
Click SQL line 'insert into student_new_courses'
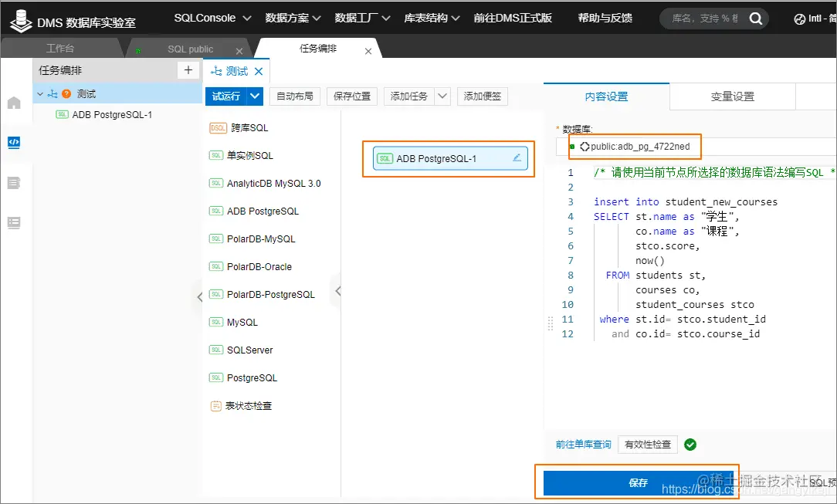[686, 201]
